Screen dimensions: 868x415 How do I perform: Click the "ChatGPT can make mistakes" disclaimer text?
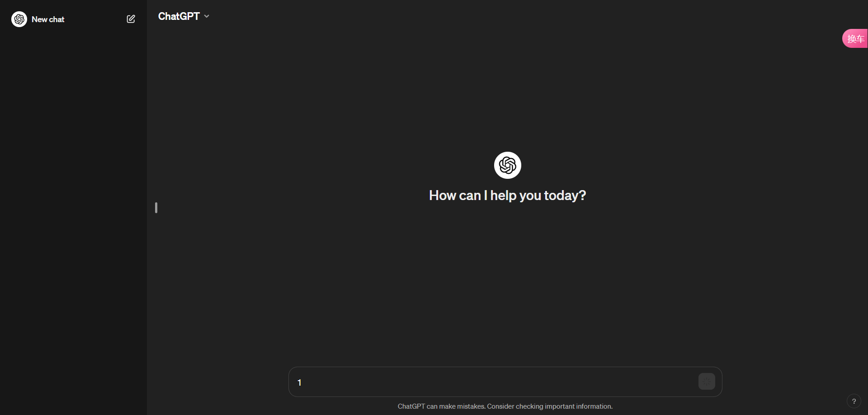point(505,406)
